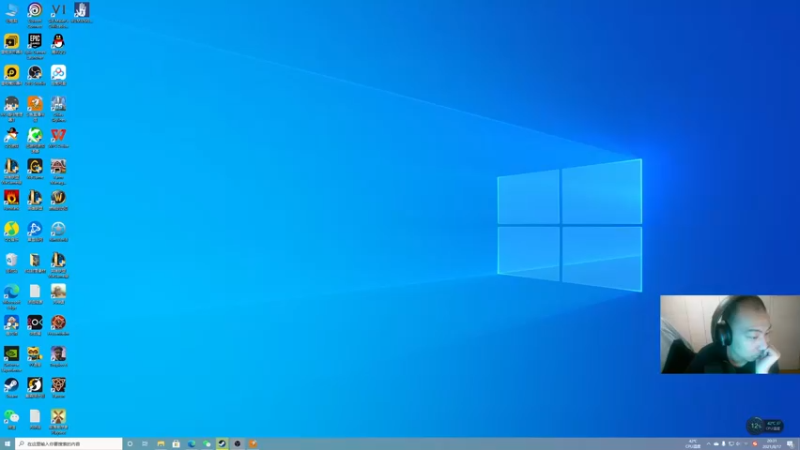This screenshot has height=450, width=800.
Task: Open the windmill game desktop icon
Action: click(x=58, y=419)
